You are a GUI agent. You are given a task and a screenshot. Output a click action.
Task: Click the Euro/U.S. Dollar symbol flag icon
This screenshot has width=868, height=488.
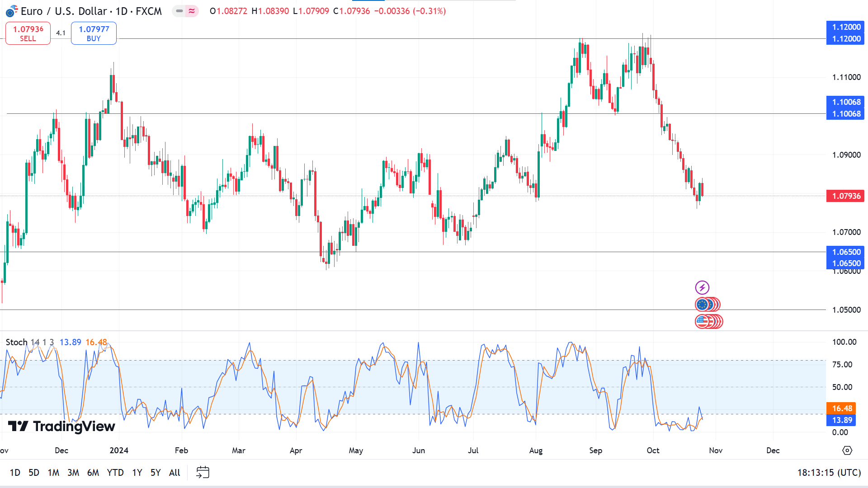click(x=12, y=11)
